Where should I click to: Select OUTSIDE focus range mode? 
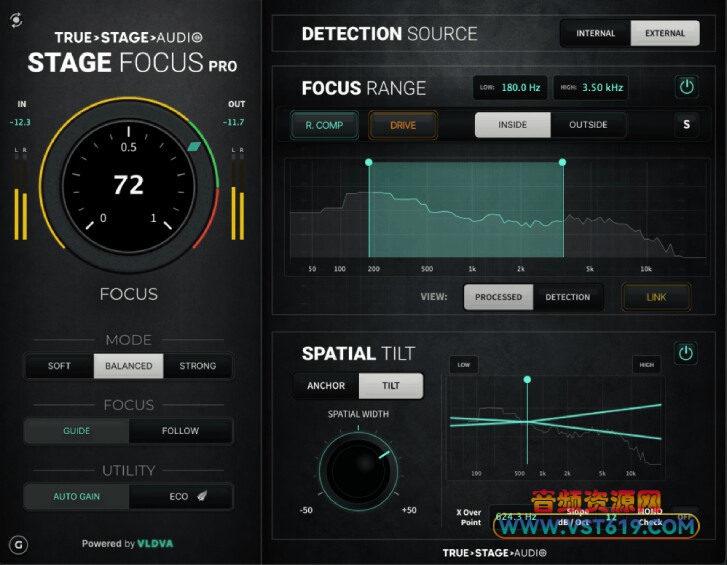click(x=588, y=125)
